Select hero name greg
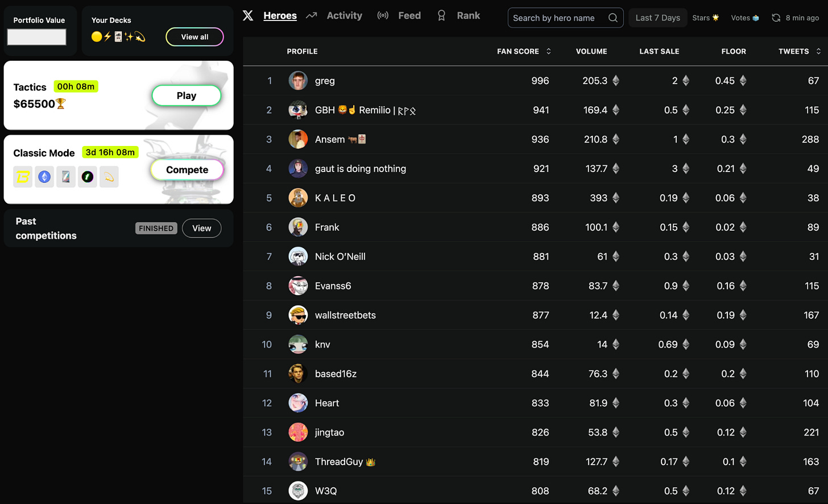 pyautogui.click(x=325, y=81)
